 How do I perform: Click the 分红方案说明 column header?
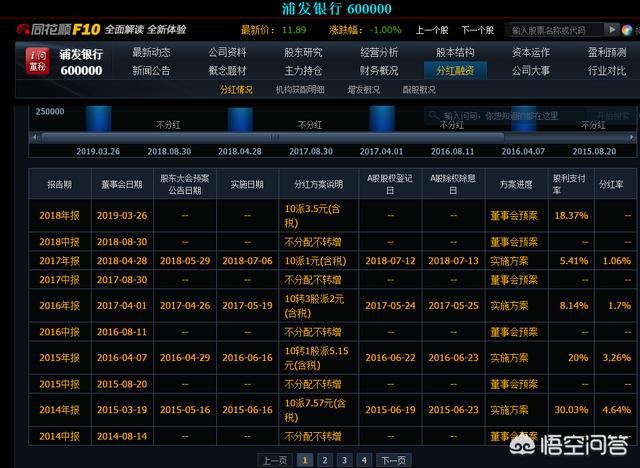[x=319, y=184]
